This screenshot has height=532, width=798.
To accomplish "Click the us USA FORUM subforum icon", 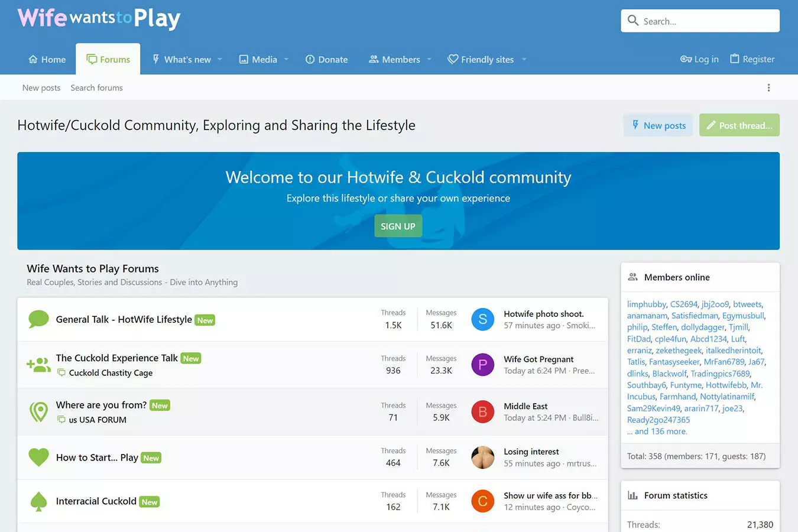I will (x=61, y=420).
